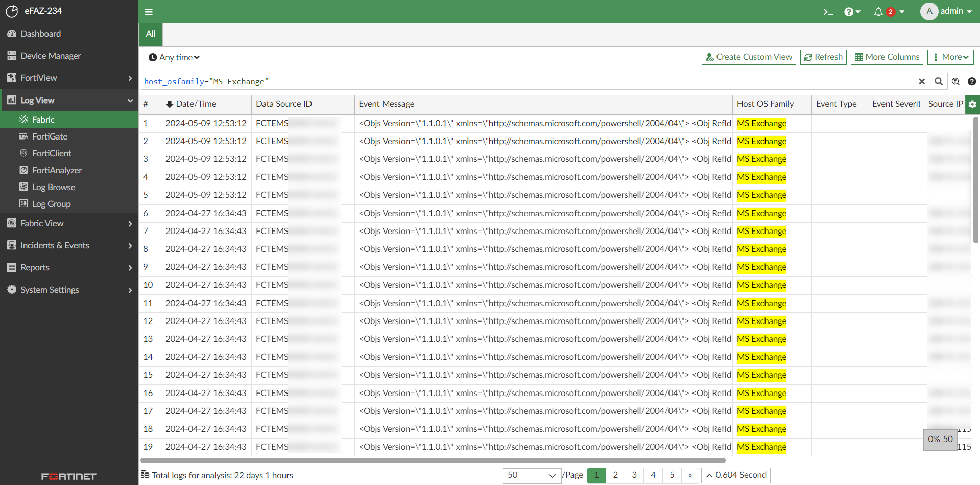
Task: Expand the More dropdown button
Action: coord(950,57)
